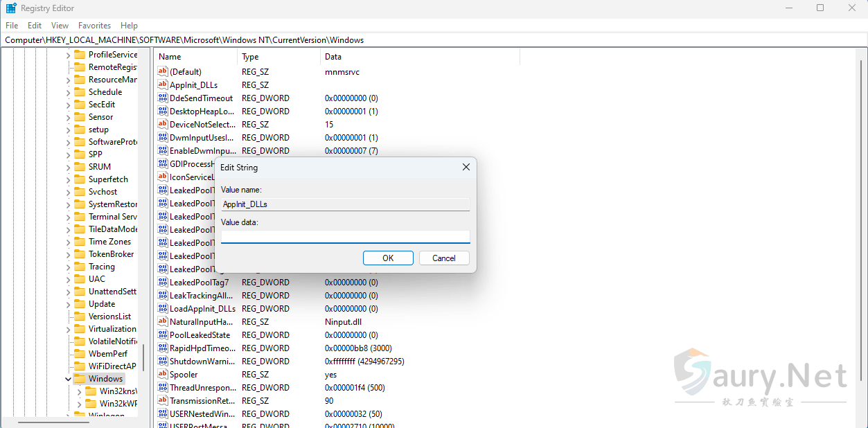
Task: Select the AppInit_DLLs string value icon
Action: [163, 84]
